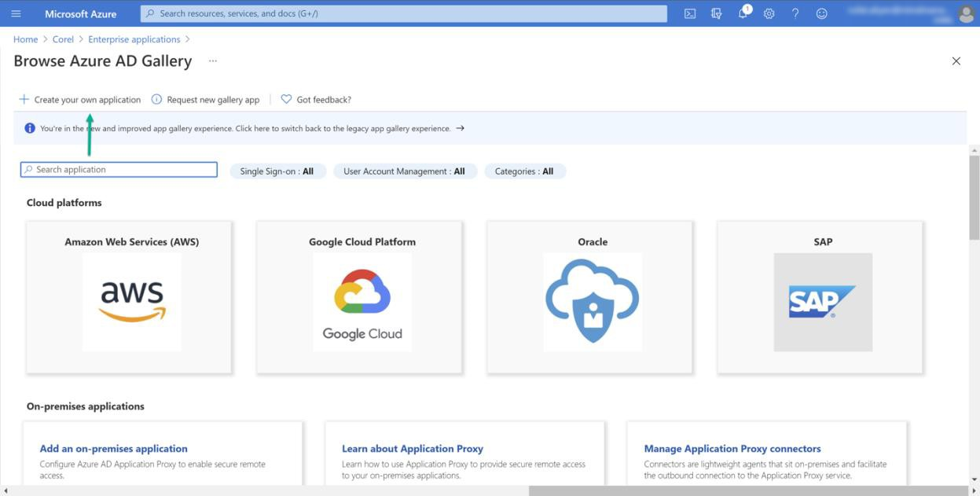
Task: Open the Categories filter
Action: point(524,171)
